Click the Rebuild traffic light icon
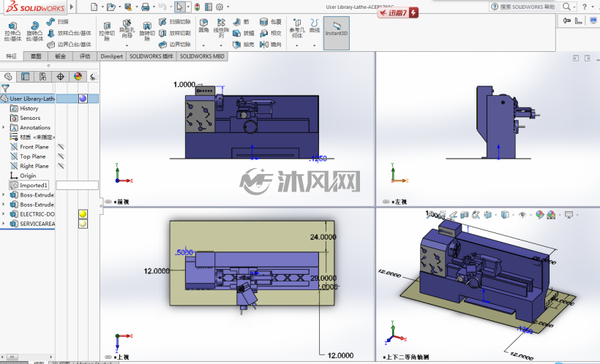Image resolution: width=600 pixels, height=364 pixels. tap(197, 7)
